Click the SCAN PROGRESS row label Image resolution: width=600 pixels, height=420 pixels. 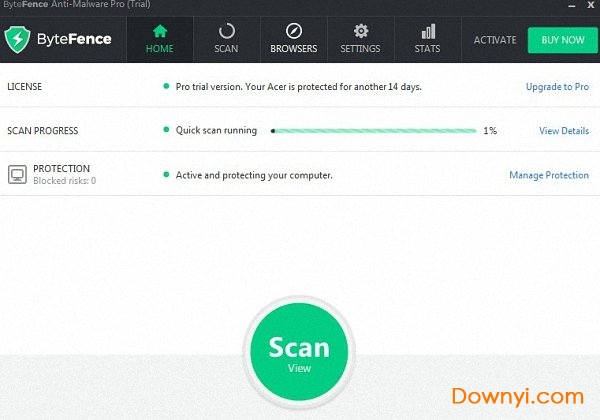(x=42, y=131)
